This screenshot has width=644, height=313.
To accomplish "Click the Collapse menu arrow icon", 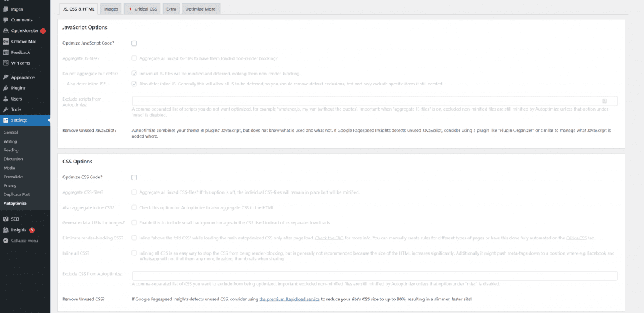I will [5, 240].
